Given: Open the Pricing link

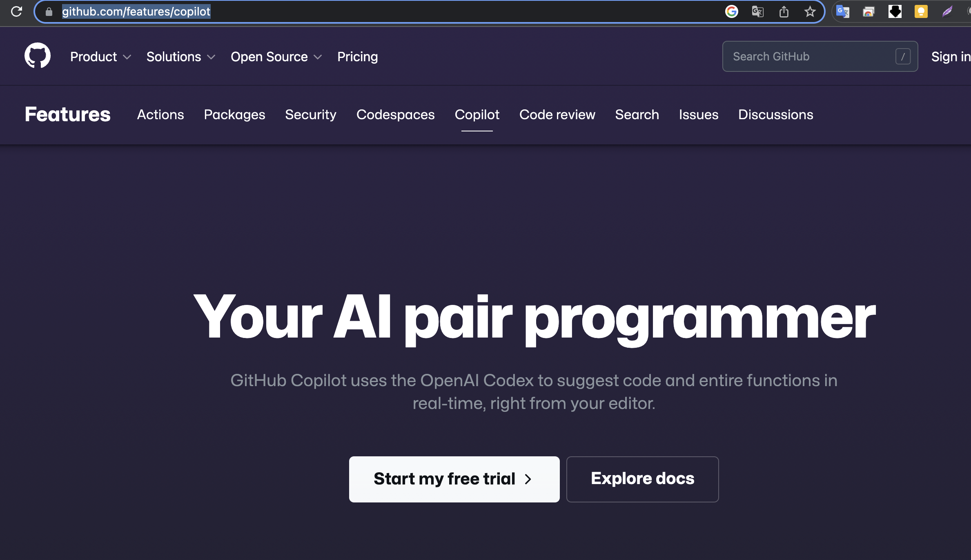Looking at the screenshot, I should click(x=357, y=57).
